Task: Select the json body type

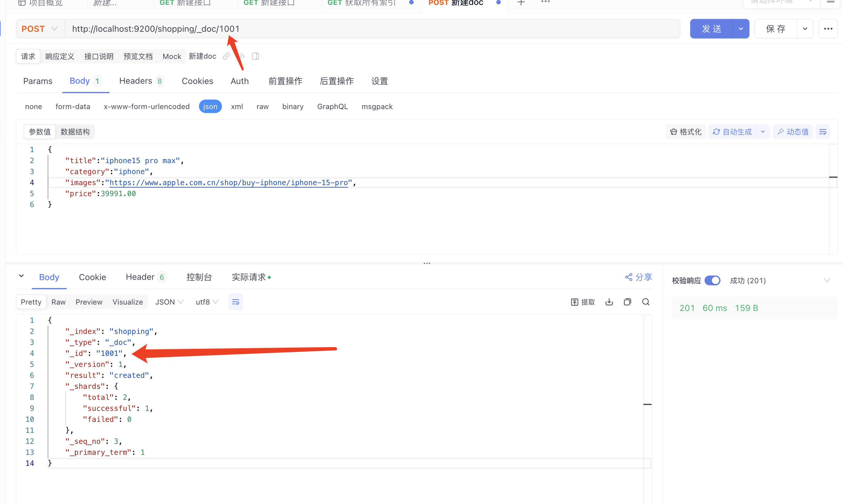Action: [210, 107]
